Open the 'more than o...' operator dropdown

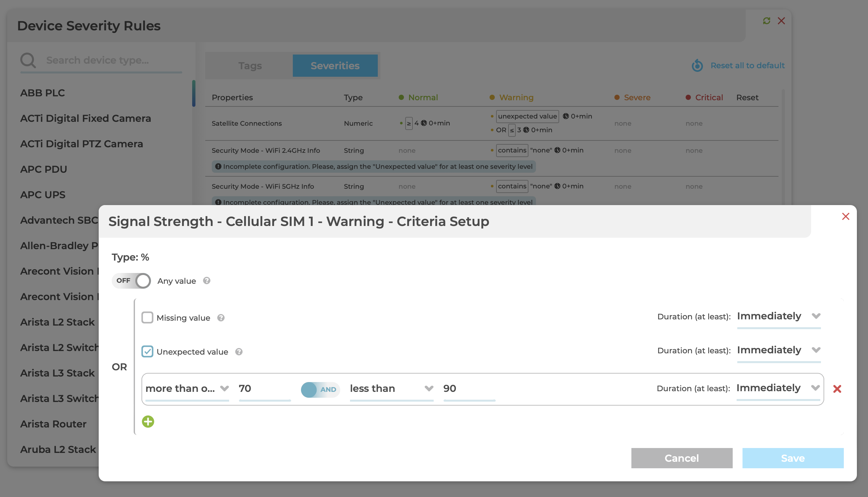[x=187, y=389]
